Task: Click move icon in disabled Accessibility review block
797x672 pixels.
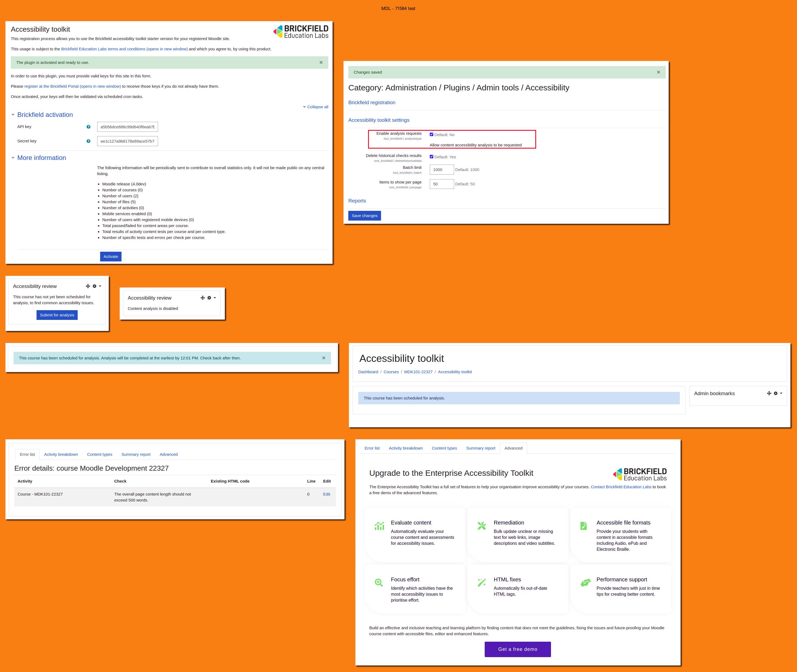Action: tap(202, 298)
